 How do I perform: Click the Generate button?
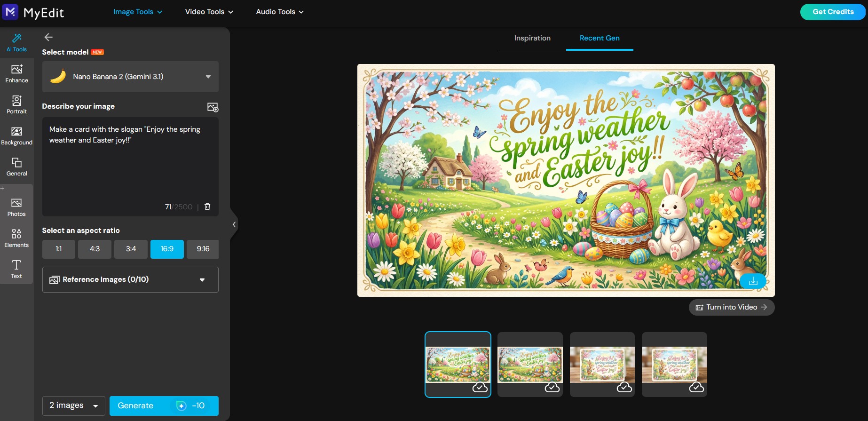pyautogui.click(x=164, y=405)
